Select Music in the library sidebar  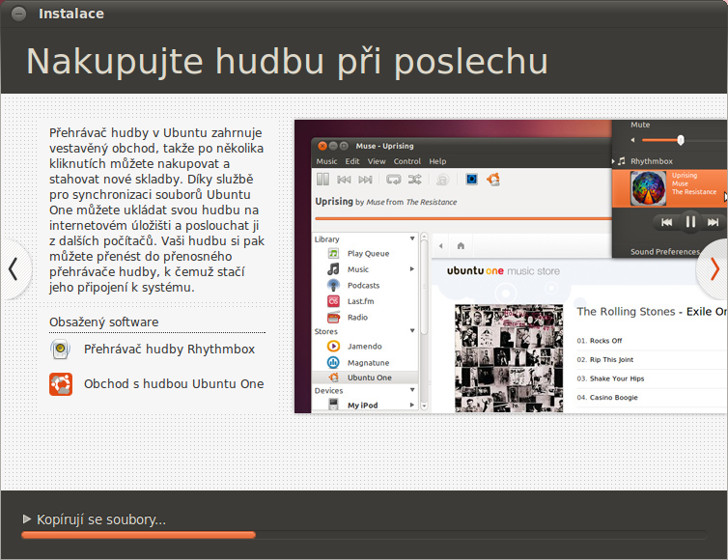[358, 269]
